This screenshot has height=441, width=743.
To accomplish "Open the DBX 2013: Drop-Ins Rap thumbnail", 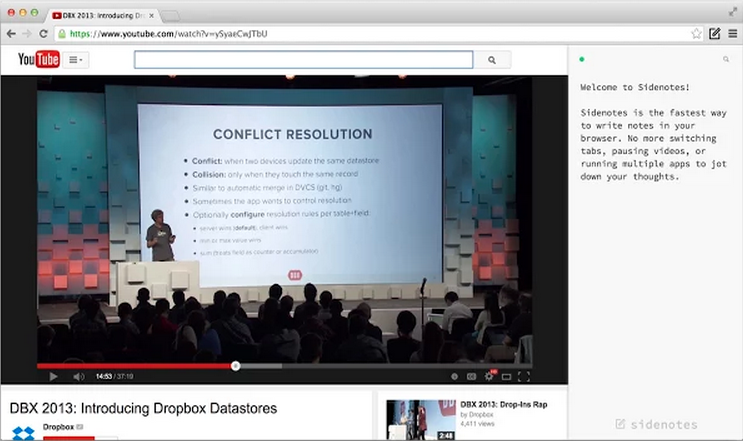I will pos(421,420).
